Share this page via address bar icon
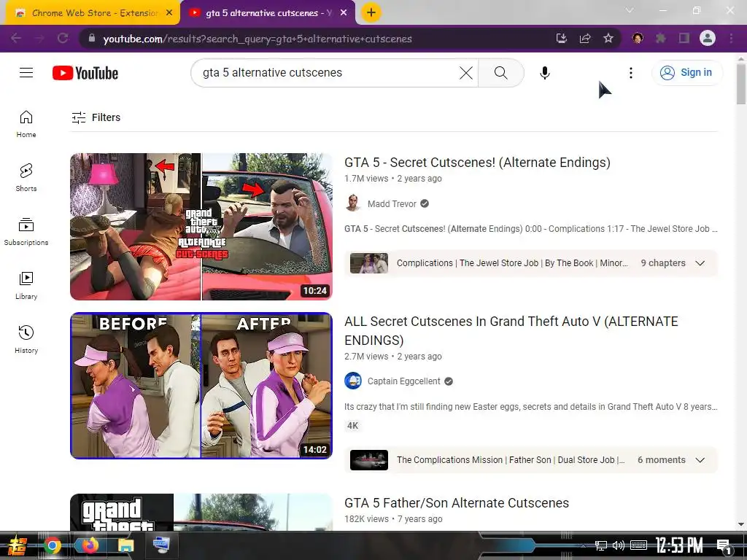The width and height of the screenshot is (747, 560). click(585, 39)
